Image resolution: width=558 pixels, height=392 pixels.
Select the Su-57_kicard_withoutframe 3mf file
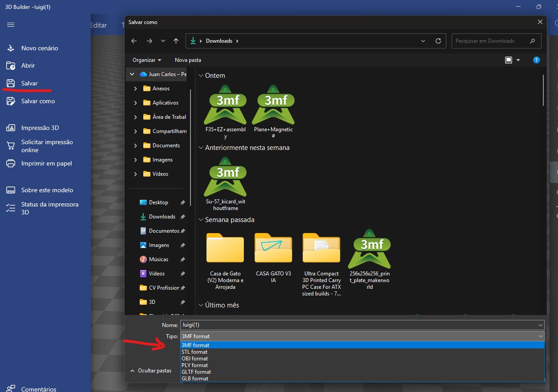click(x=225, y=184)
